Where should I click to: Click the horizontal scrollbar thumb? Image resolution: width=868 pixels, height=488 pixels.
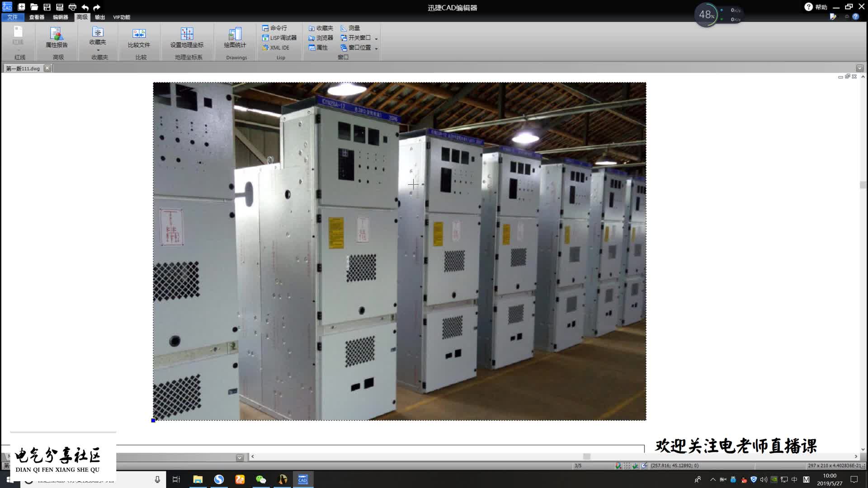(x=586, y=456)
